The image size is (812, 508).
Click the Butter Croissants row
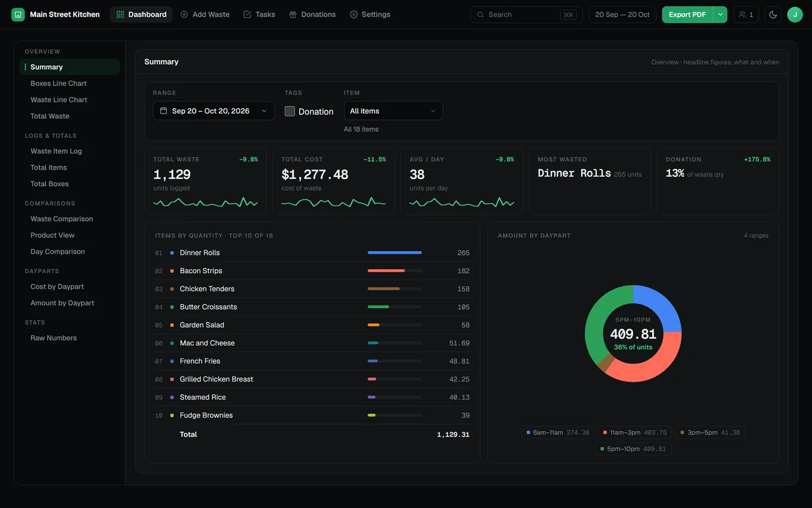point(312,307)
